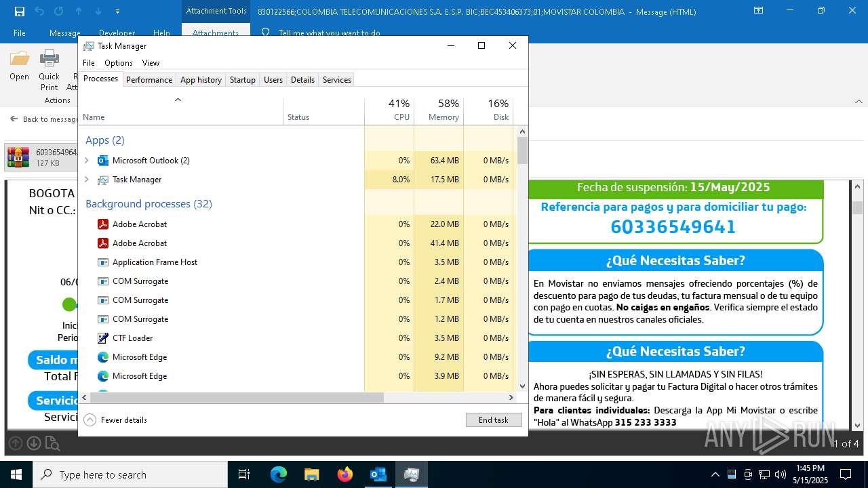
Task: Click the Outlook Tell me search field
Action: [329, 33]
